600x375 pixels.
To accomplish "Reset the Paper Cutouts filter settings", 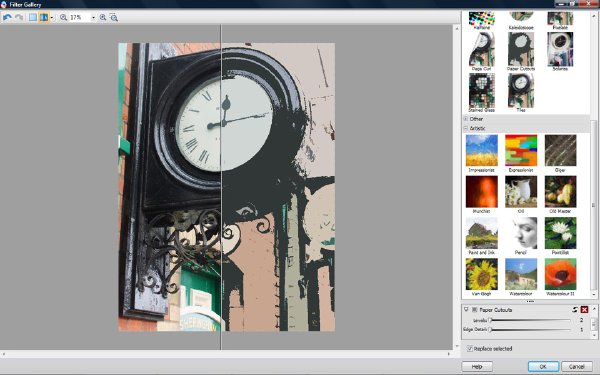I will click(x=575, y=310).
